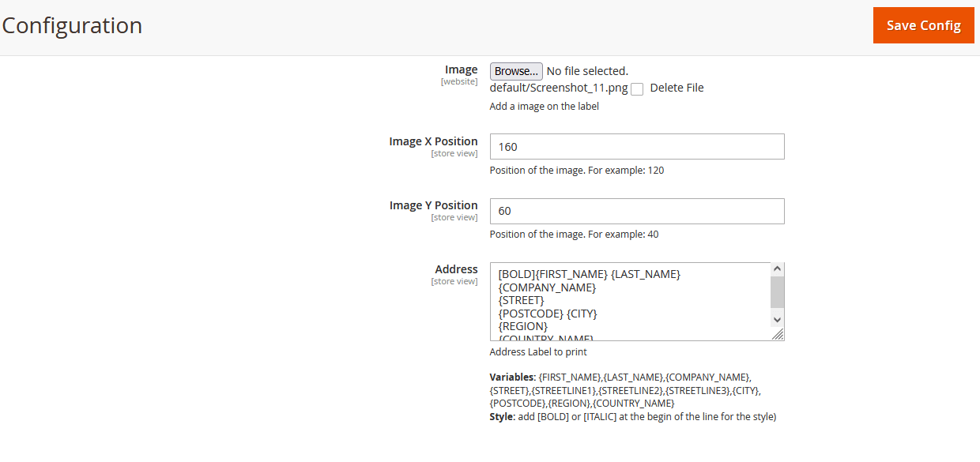Grab the Address textarea resize handle
This screenshot has width=980, height=462.
point(778,335)
